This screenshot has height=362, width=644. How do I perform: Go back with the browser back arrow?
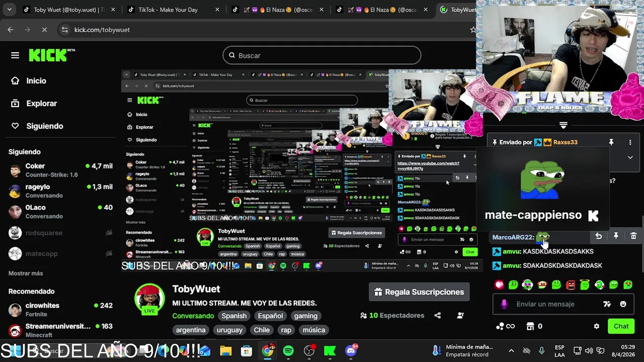tap(11, 30)
